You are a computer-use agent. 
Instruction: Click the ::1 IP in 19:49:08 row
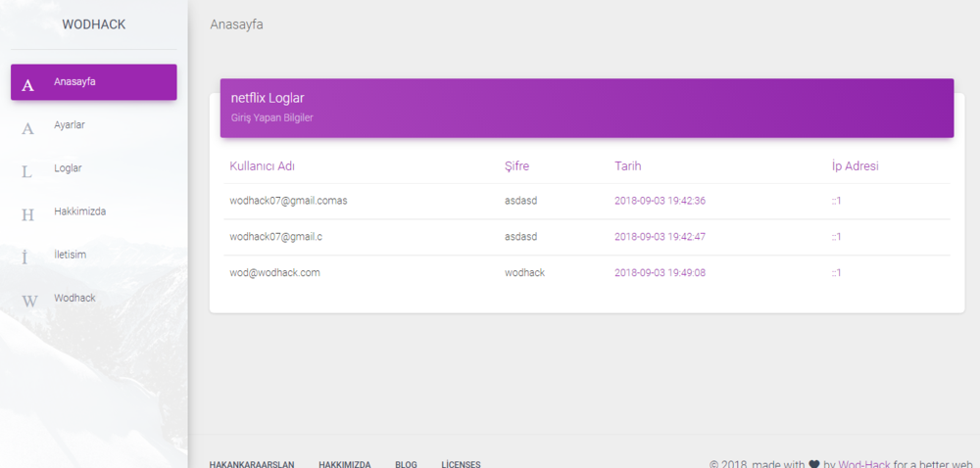pos(836,273)
